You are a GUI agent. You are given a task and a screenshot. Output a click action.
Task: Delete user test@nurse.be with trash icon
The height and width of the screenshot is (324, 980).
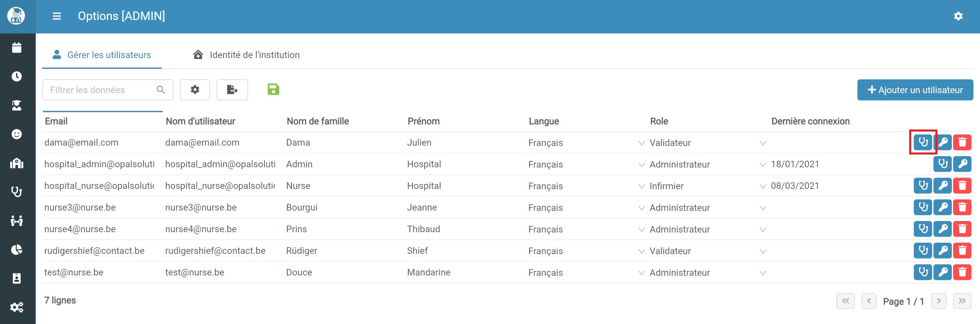click(x=962, y=272)
